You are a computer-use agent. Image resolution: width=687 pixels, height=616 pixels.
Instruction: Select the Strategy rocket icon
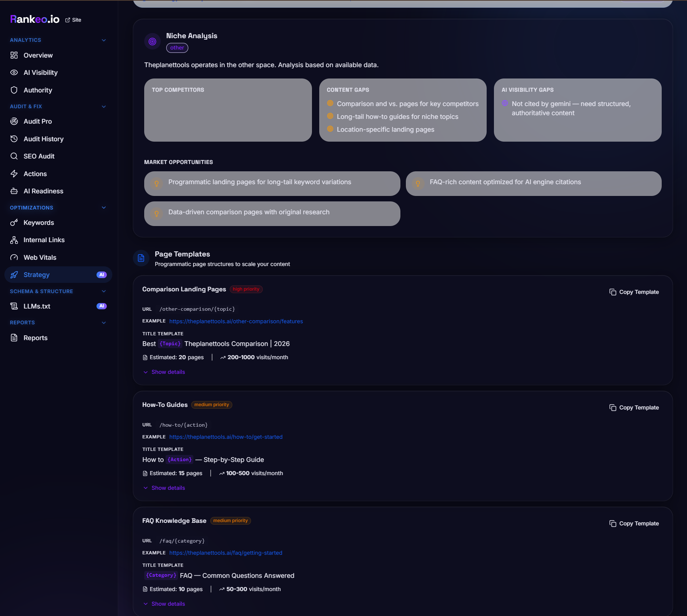[x=14, y=274]
